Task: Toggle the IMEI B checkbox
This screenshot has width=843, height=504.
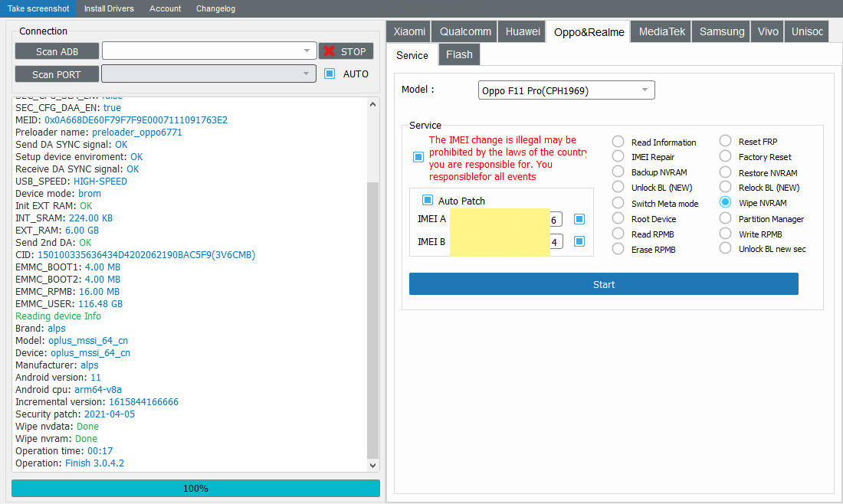Action: coord(579,241)
